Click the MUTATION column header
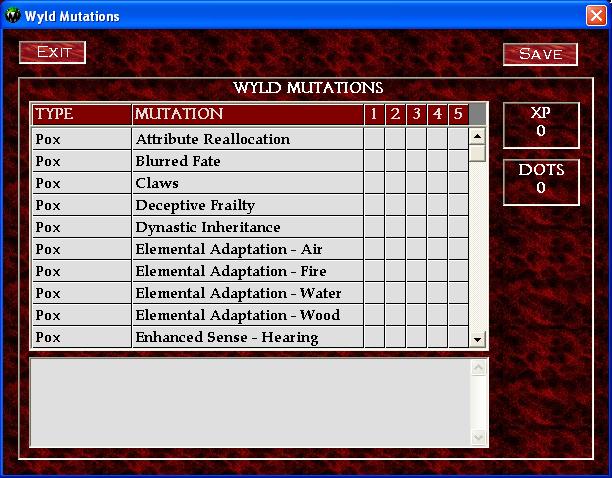 246,114
